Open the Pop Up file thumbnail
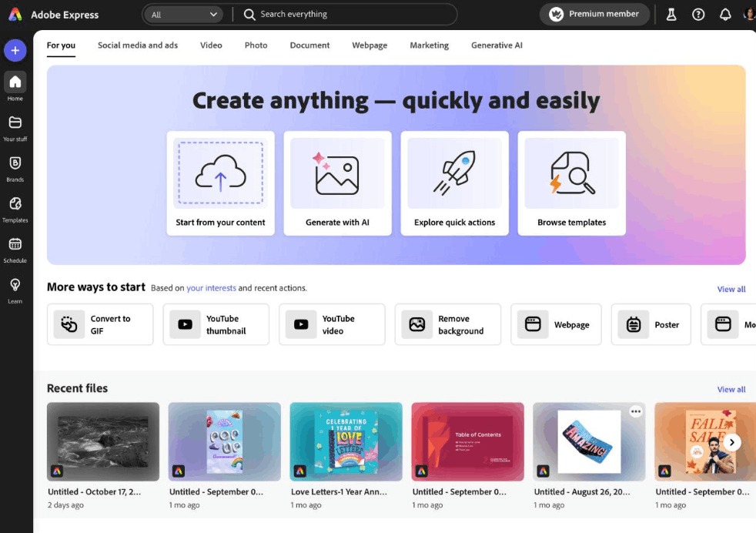This screenshot has width=756, height=533. [224, 441]
